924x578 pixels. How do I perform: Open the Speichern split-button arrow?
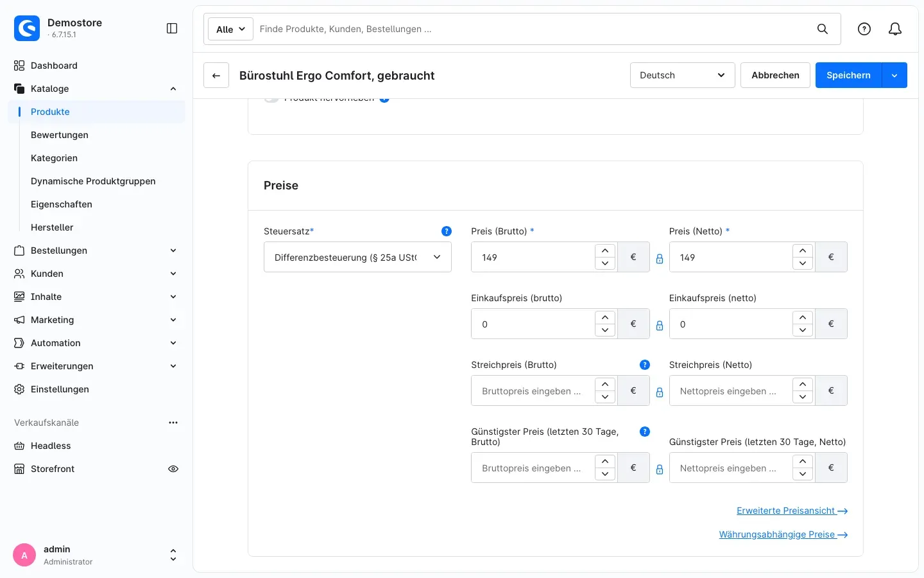pyautogui.click(x=894, y=75)
